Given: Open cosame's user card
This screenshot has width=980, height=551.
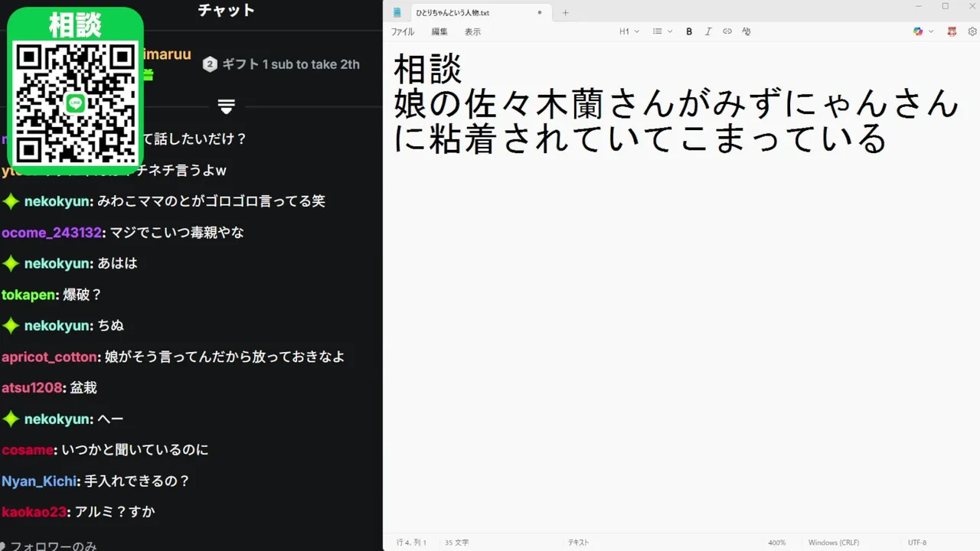Looking at the screenshot, I should [x=28, y=450].
